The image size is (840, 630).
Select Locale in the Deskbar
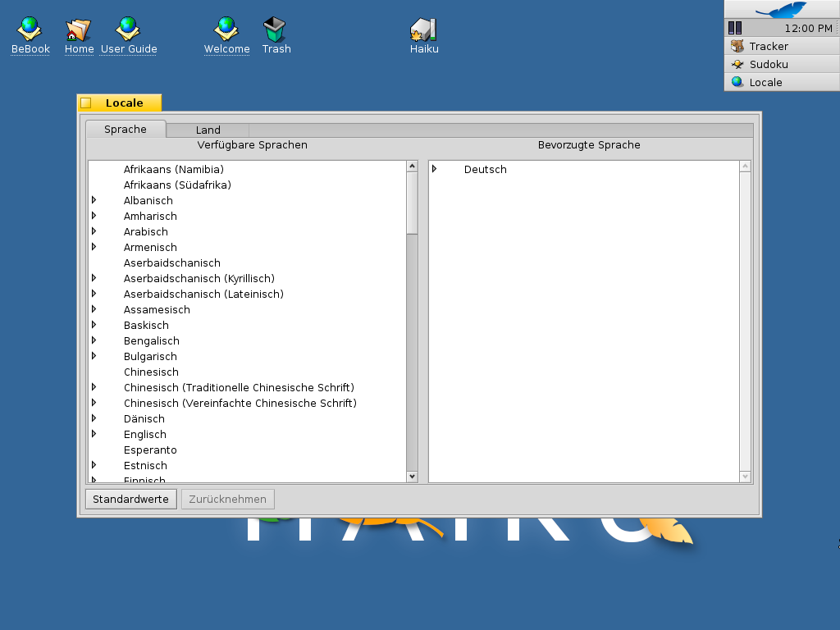click(x=782, y=82)
